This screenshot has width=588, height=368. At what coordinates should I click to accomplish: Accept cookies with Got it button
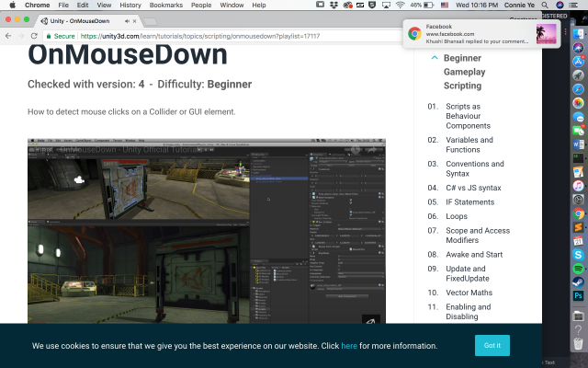[x=492, y=345]
